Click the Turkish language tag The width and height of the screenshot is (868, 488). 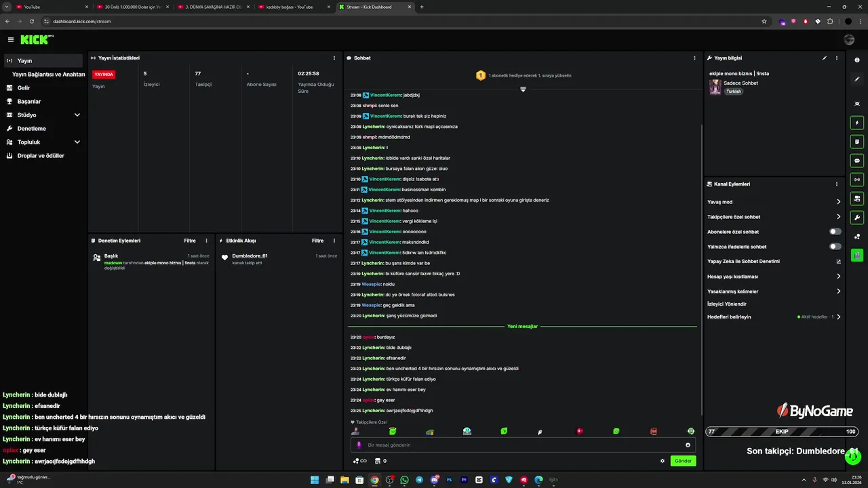(x=734, y=91)
